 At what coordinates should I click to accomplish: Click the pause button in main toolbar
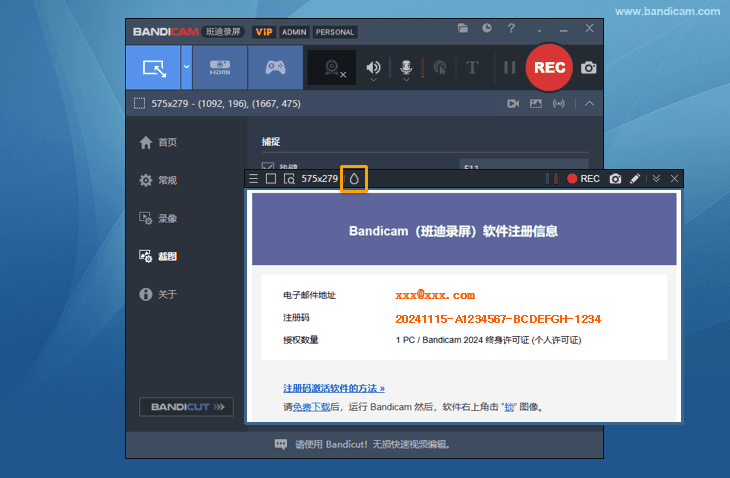[509, 68]
